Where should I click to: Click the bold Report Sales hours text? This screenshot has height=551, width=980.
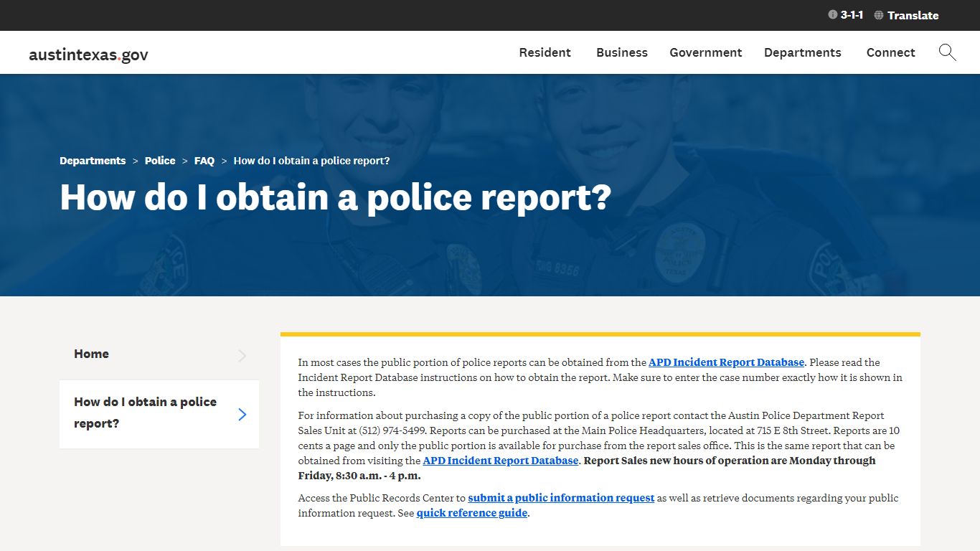[x=587, y=468]
